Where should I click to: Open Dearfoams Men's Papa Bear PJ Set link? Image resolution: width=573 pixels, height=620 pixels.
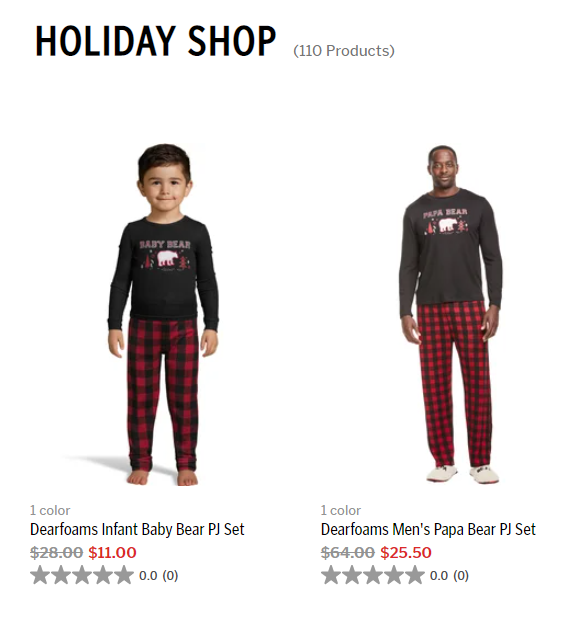[x=428, y=529]
